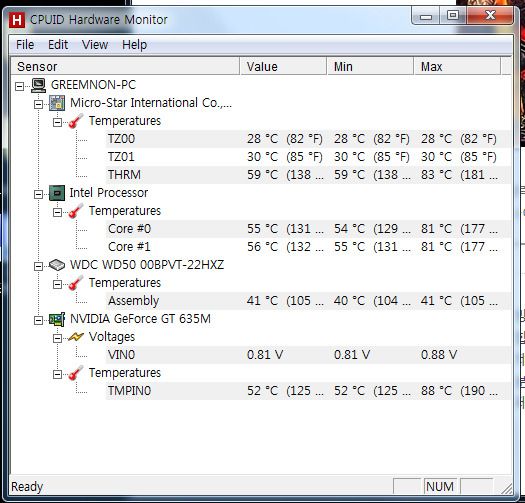Image resolution: width=525 pixels, height=503 pixels.
Task: Open the View menu
Action: pyautogui.click(x=95, y=45)
